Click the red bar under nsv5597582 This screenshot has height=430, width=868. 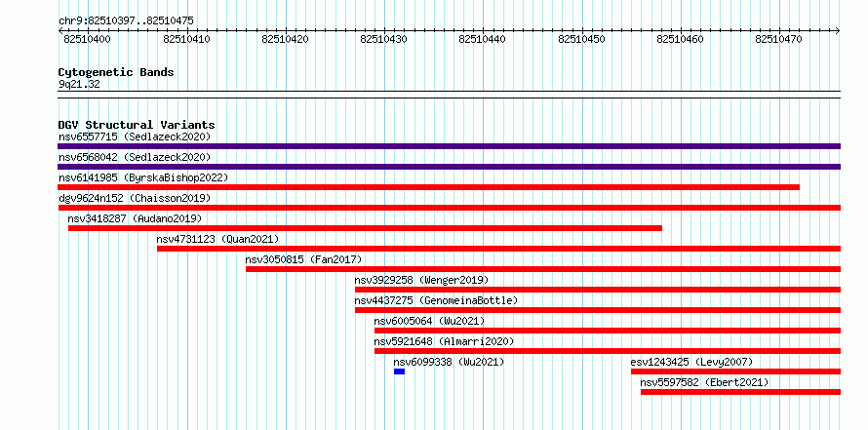click(740, 392)
